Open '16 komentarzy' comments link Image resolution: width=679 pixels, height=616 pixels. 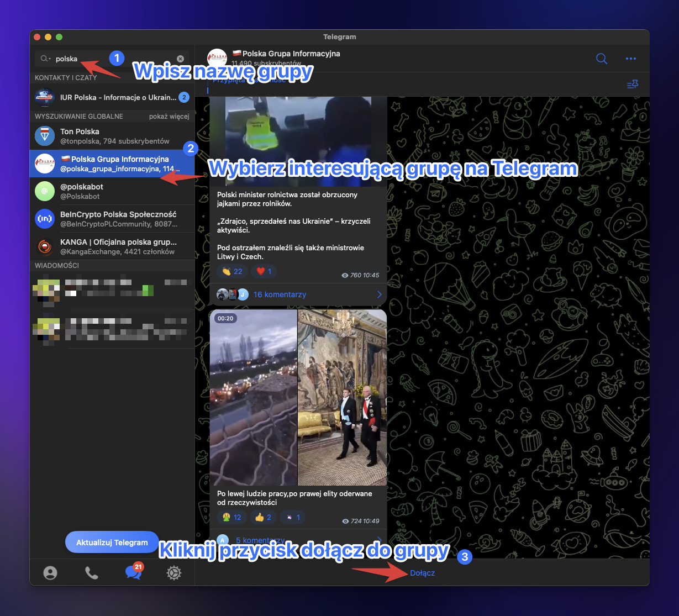coord(280,294)
